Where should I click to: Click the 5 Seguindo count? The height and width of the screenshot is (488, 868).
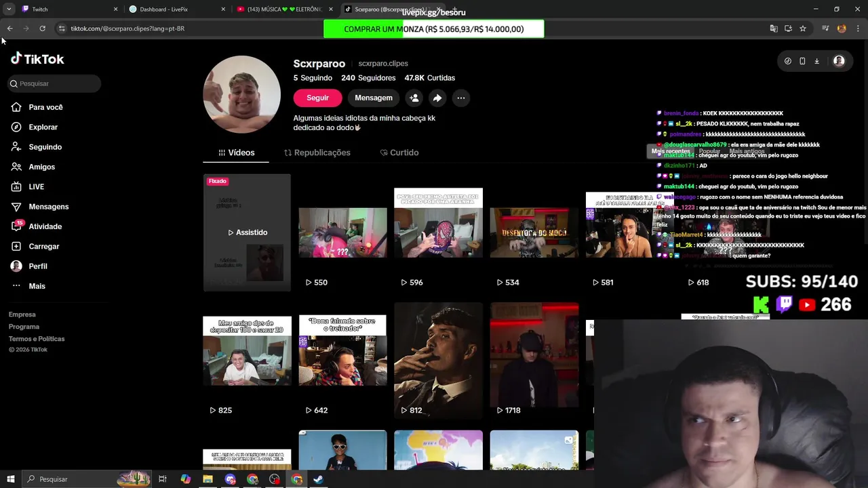[313, 78]
